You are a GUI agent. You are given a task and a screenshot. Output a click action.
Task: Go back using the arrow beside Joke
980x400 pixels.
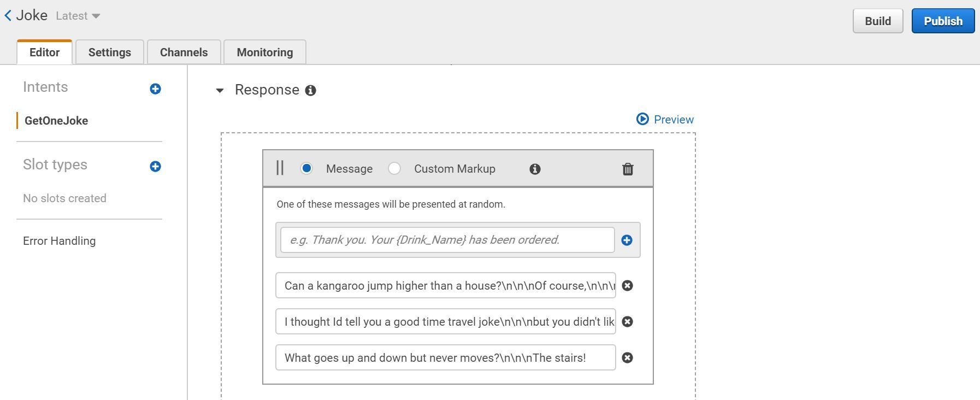tap(8, 16)
